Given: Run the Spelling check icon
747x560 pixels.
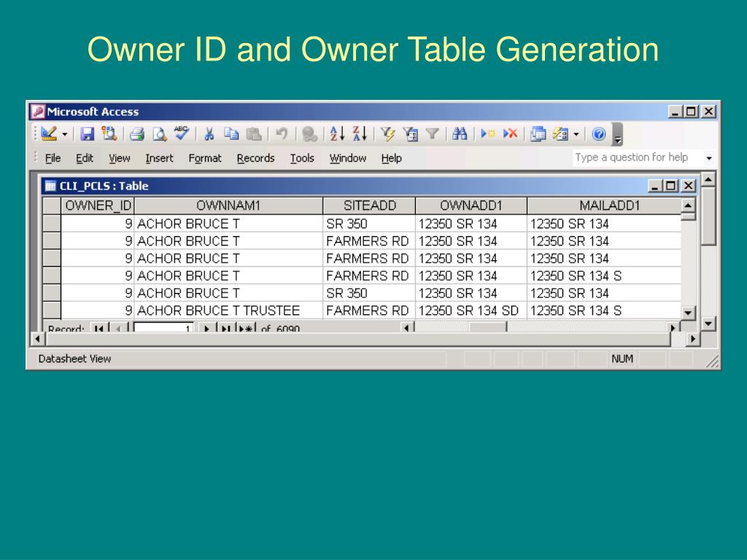Looking at the screenshot, I should tap(182, 133).
